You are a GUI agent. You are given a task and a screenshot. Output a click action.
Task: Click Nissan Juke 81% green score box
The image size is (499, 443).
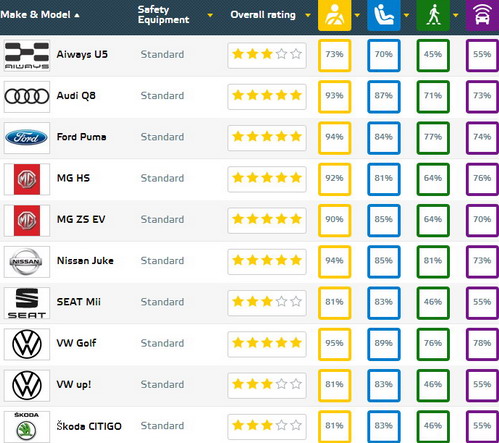pos(433,262)
